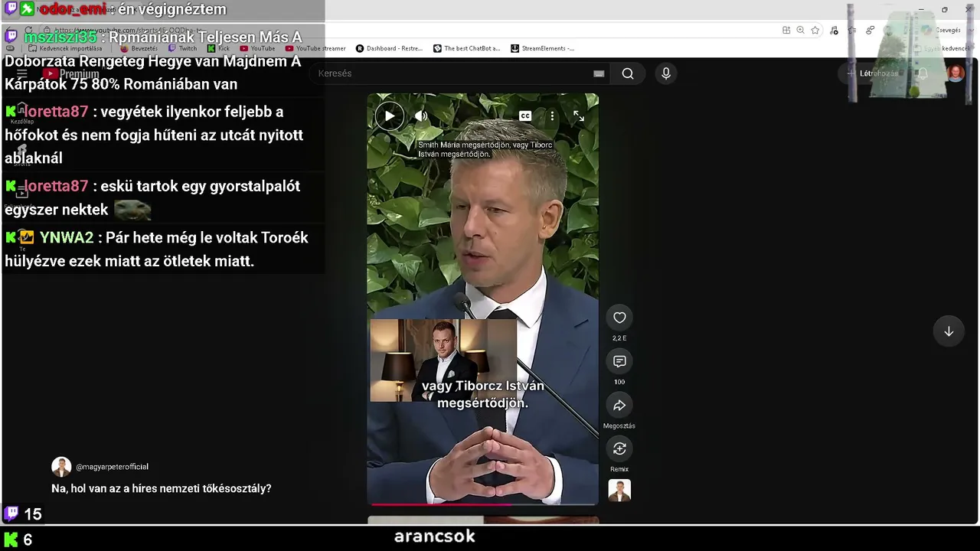
Task: Toggle closed captions CC on the Short
Action: point(525,116)
